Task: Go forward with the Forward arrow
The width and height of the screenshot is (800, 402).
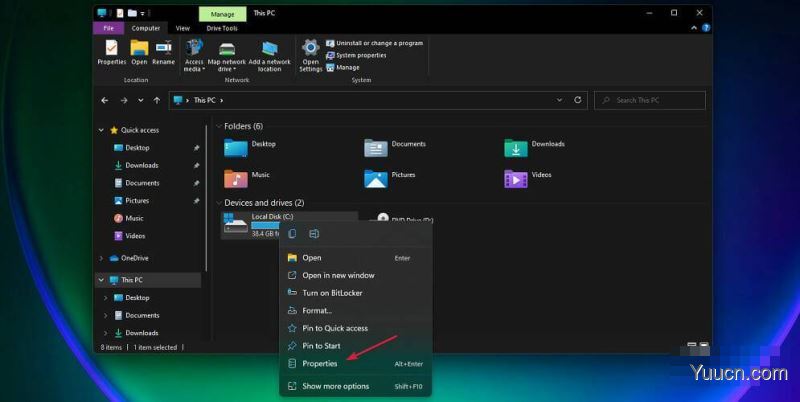Action: click(x=124, y=100)
